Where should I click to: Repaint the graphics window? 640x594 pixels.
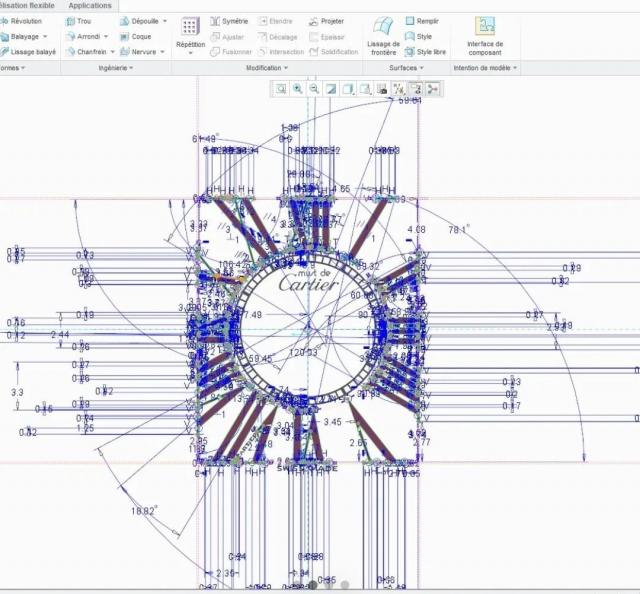click(331, 89)
